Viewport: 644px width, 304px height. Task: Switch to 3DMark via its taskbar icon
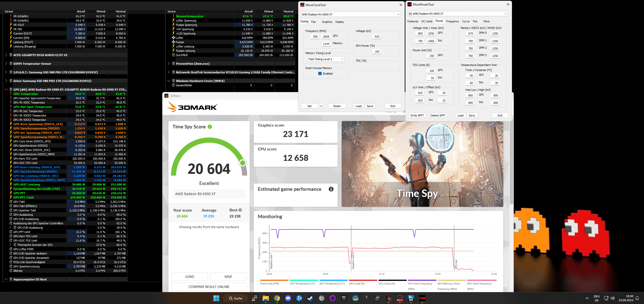pyautogui.click(x=389, y=298)
